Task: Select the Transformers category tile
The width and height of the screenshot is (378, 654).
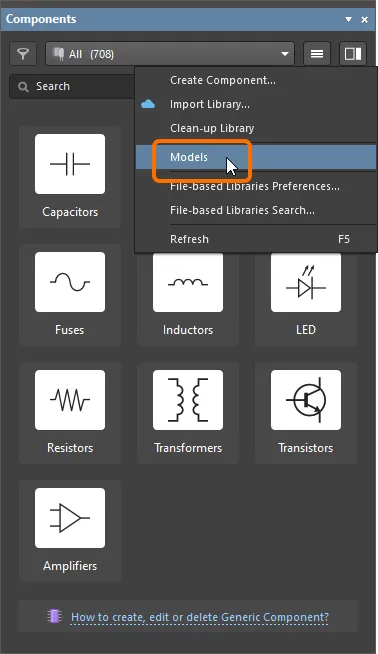Action: 188,413
